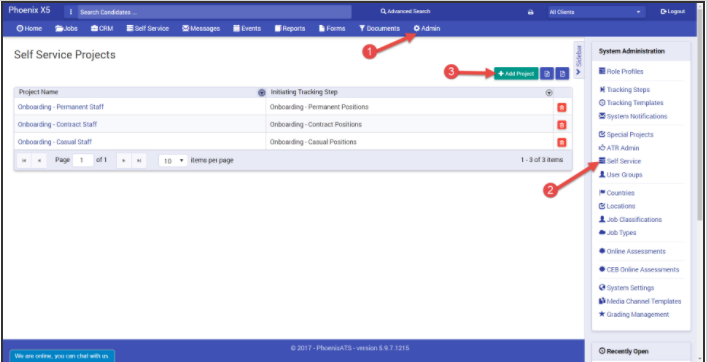This screenshot has height=362, width=708.
Task: Go to last page of results
Action: pos(139,161)
